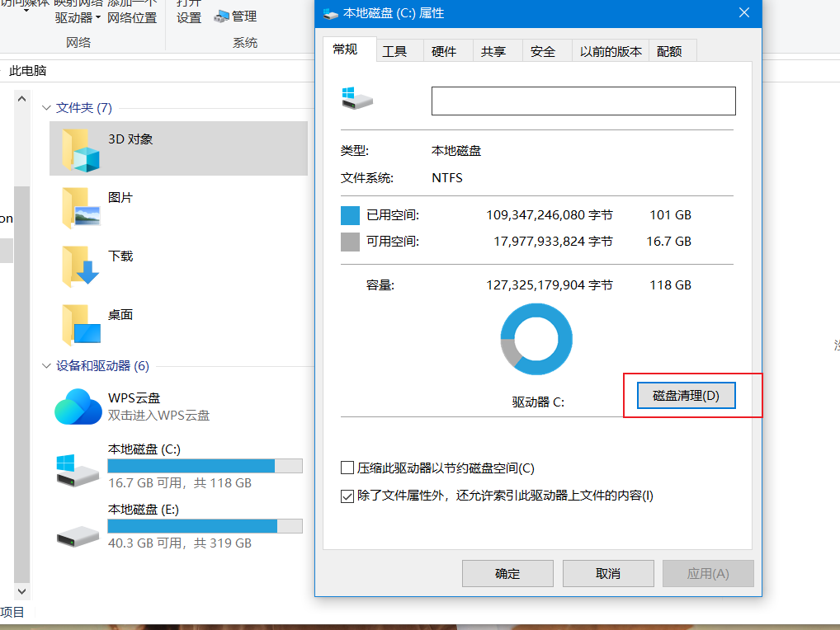
Task: Click the 16.7 GB 可用, 共 118 GB text
Action: [x=179, y=482]
